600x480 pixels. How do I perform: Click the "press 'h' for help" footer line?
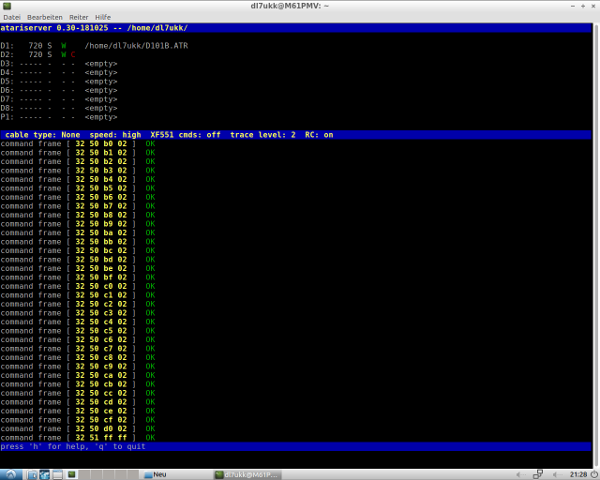(x=295, y=446)
